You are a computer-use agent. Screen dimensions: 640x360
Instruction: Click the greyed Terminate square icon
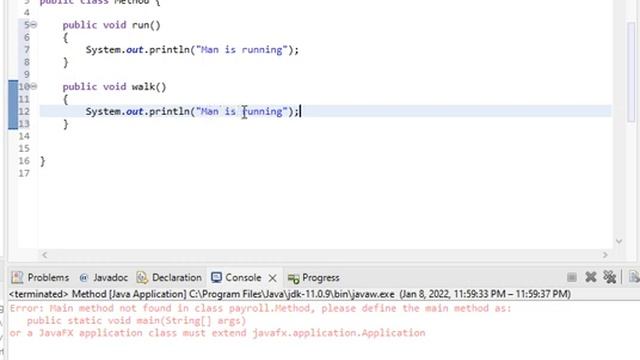click(x=572, y=278)
